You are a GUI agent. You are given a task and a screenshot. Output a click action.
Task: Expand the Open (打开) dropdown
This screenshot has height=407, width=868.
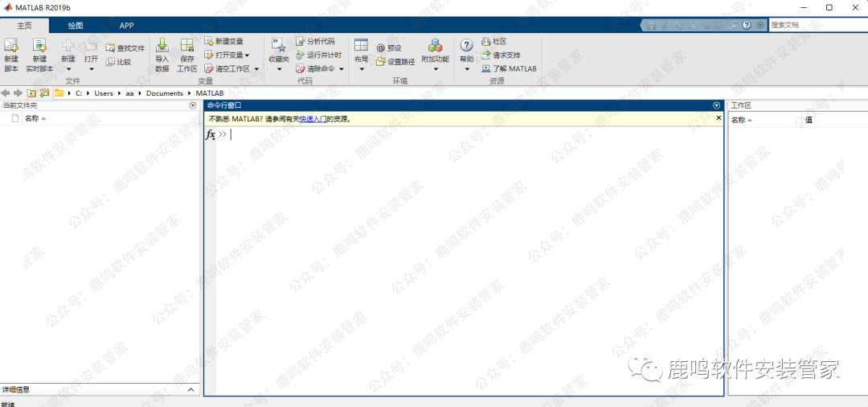click(92, 69)
